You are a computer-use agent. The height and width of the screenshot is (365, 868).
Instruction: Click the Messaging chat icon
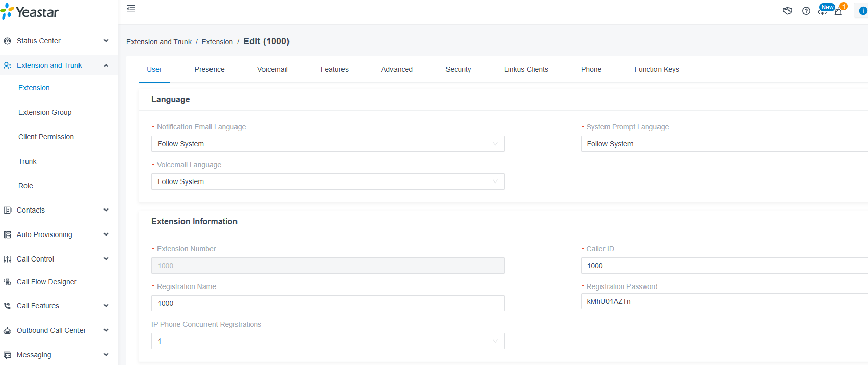pyautogui.click(x=7, y=355)
